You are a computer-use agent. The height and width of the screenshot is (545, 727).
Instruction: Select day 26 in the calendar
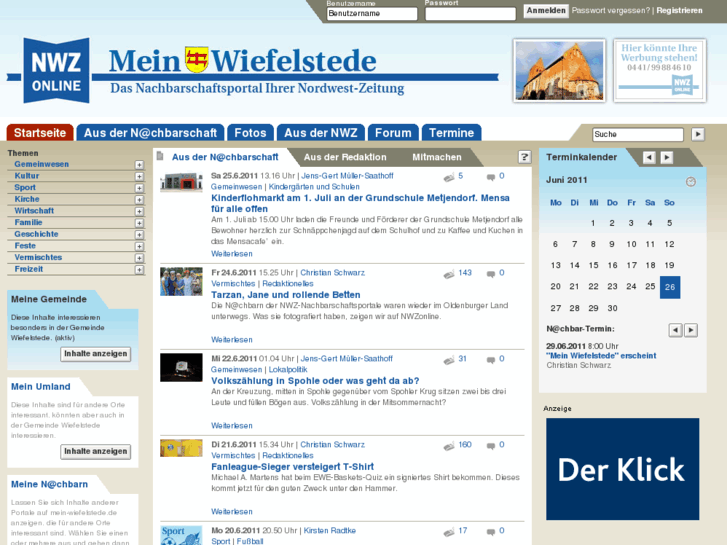point(670,287)
